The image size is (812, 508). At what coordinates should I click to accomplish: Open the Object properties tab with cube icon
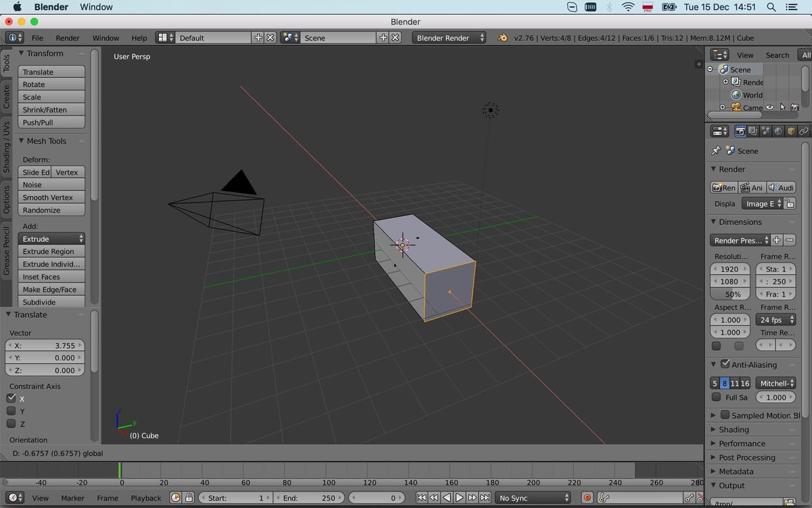(x=790, y=131)
